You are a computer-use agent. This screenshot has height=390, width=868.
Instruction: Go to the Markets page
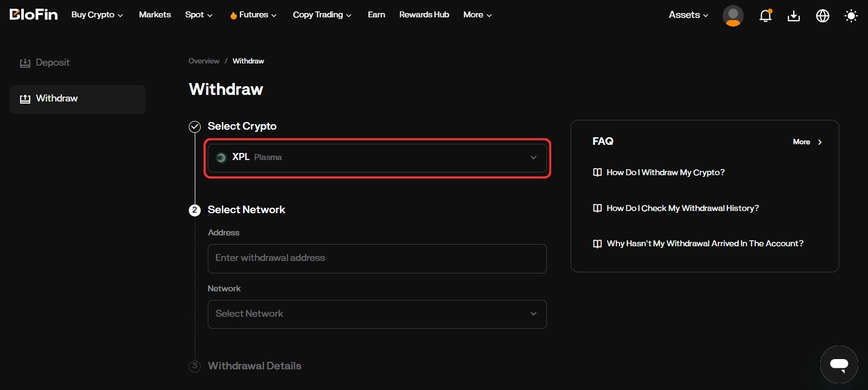[x=155, y=15]
